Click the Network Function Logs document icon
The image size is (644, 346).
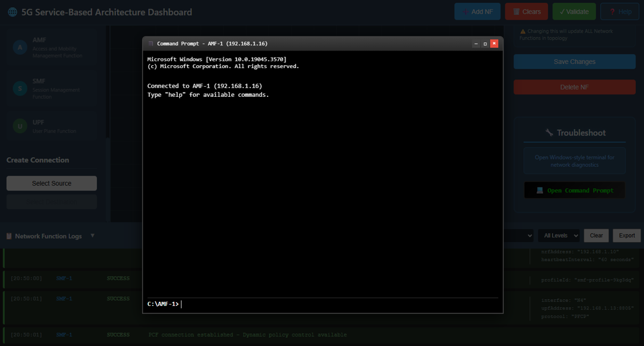pos(8,235)
